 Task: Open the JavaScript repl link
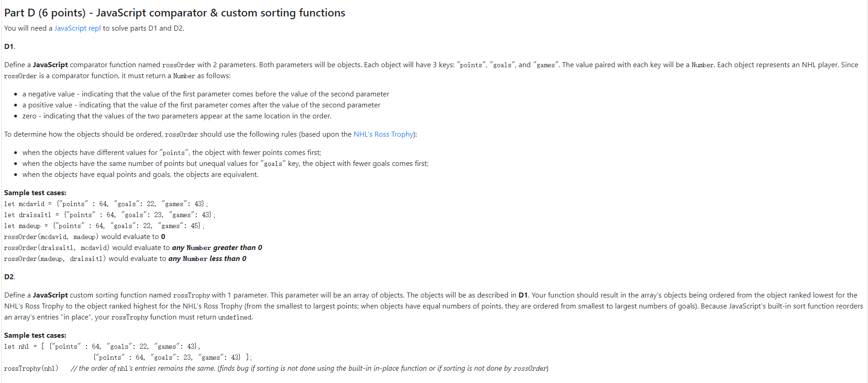77,28
